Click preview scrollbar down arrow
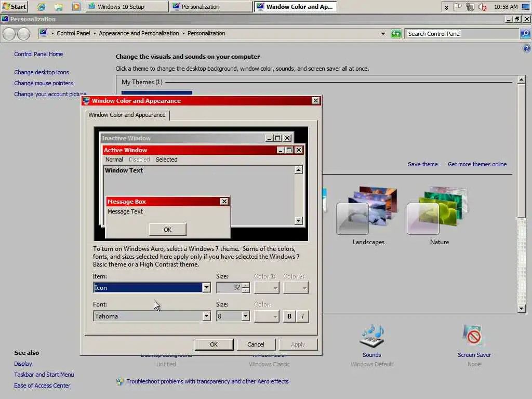The width and height of the screenshot is (532, 399). pos(298,220)
